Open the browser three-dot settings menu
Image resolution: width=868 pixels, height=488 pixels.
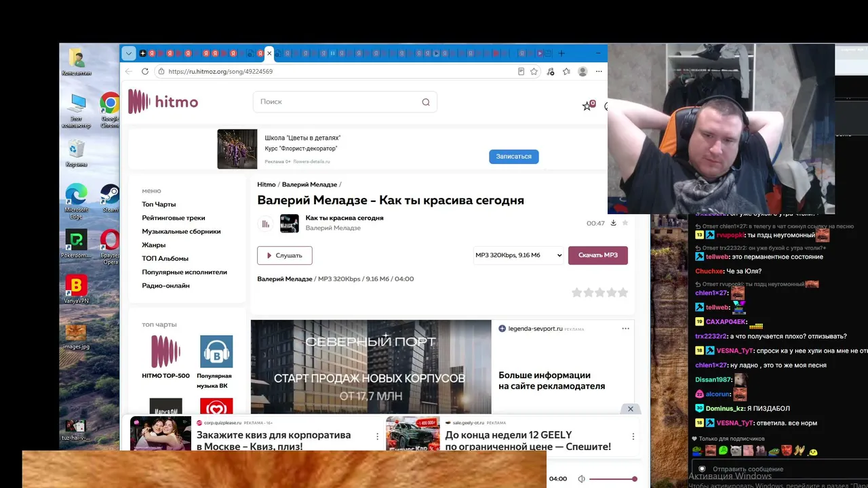click(x=599, y=71)
